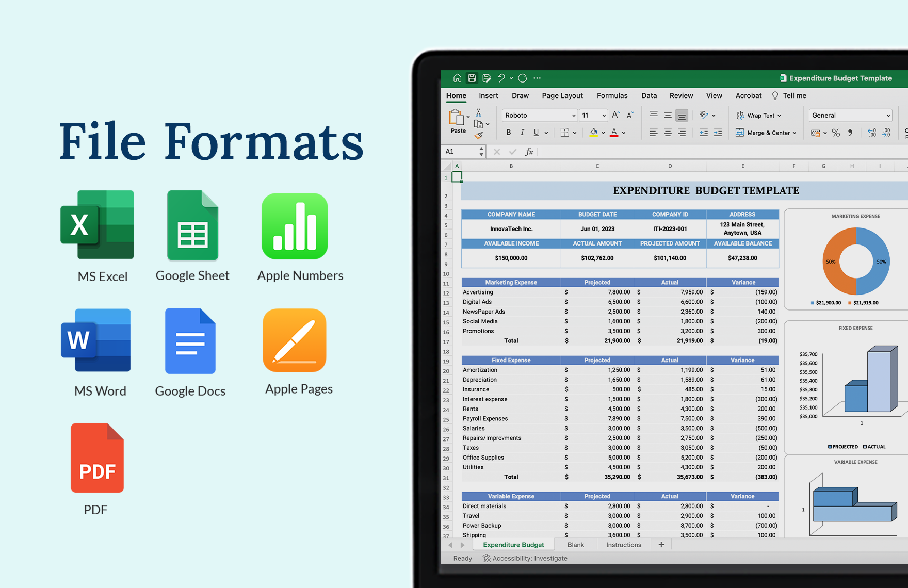Click the Marketing Expense donut chart
This screenshot has height=588, width=908.
pyautogui.click(x=855, y=261)
